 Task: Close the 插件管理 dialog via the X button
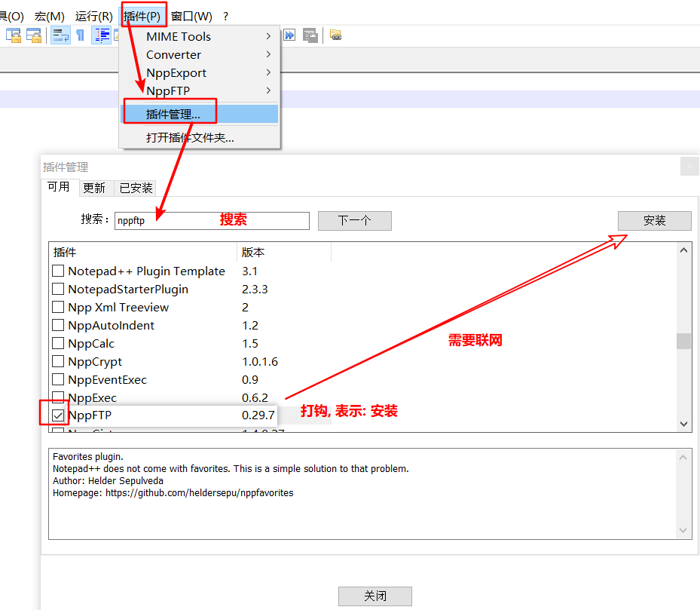point(689,166)
